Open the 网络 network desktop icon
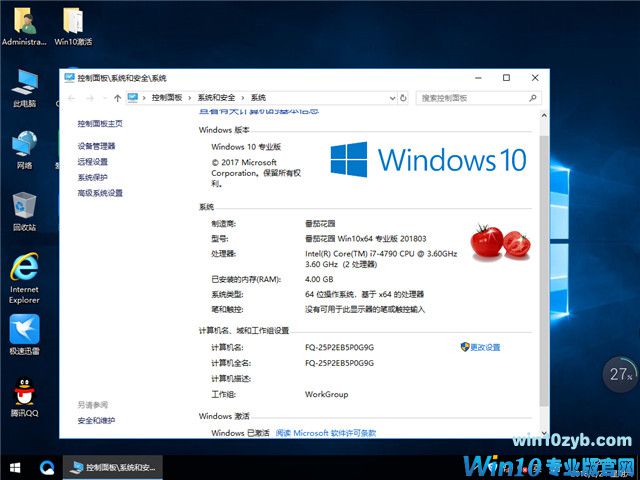Viewport: 640px width, 480px height. click(24, 148)
